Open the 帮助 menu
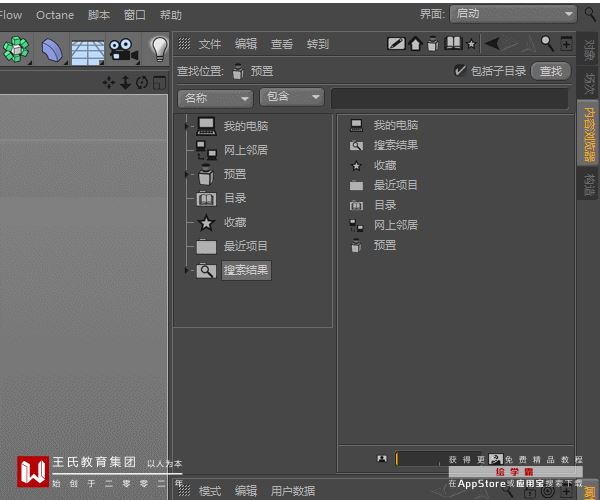The width and height of the screenshot is (600, 500). click(x=171, y=15)
